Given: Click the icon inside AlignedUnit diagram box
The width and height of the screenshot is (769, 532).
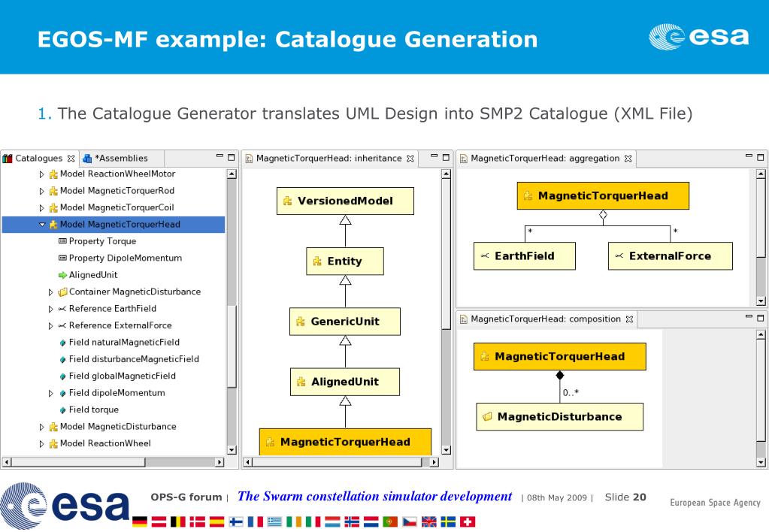Looking at the screenshot, I should pyautogui.click(x=301, y=382).
